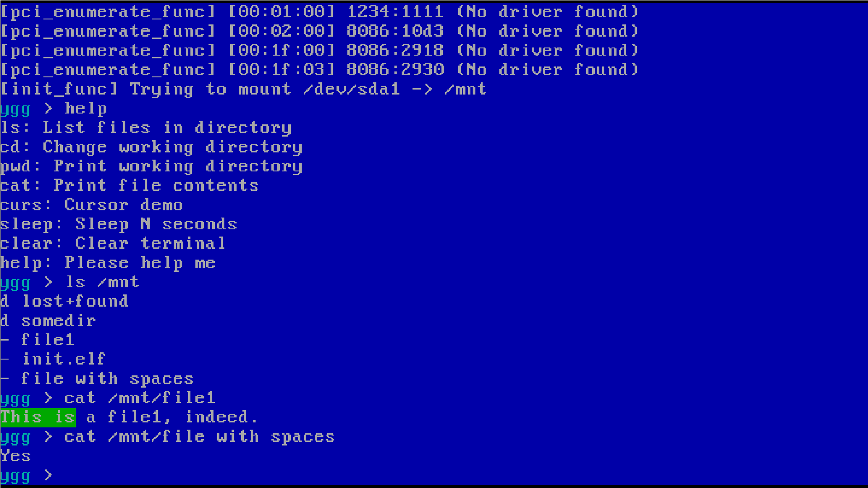The width and height of the screenshot is (868, 488).
Task: Click the init.elf file entry
Action: click(x=53, y=359)
